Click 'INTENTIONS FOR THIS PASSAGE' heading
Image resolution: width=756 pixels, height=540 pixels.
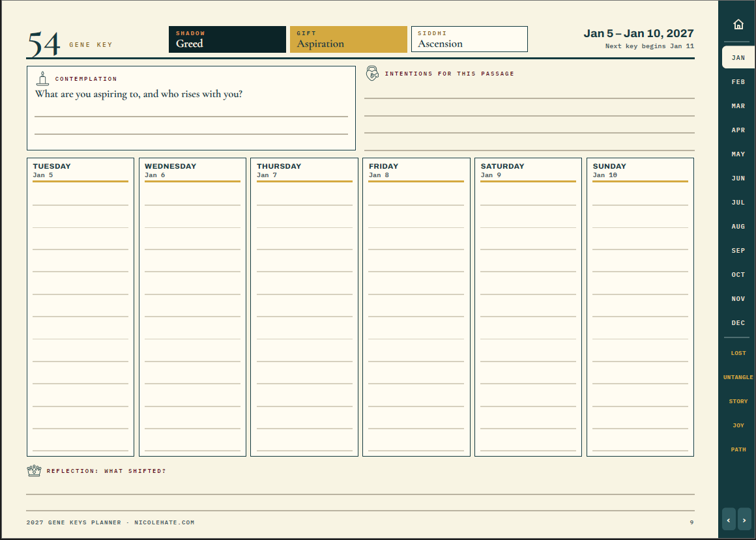[449, 74]
